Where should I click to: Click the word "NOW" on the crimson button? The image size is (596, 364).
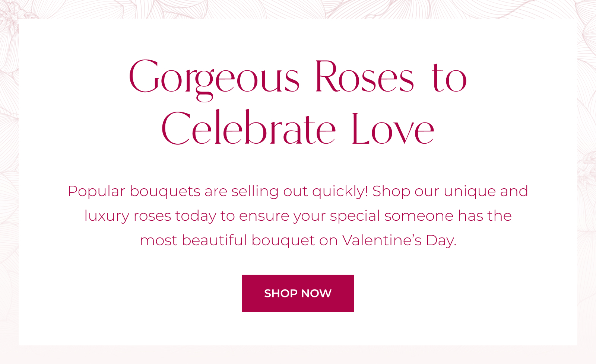click(316, 293)
